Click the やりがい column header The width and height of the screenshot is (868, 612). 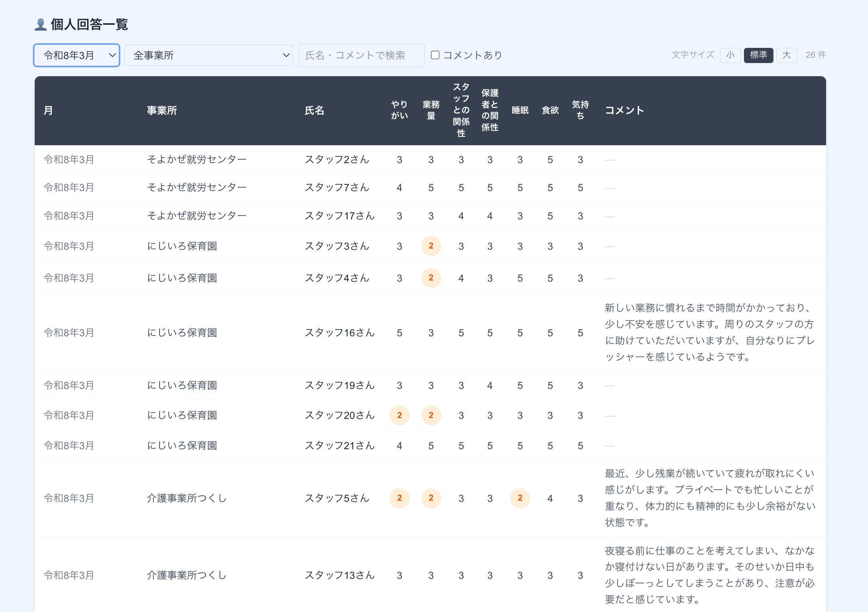[x=399, y=110]
